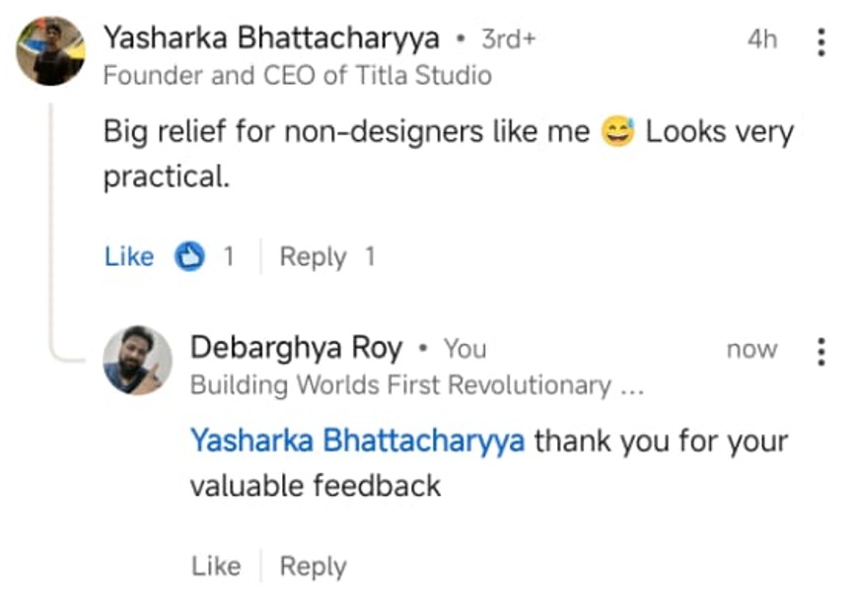854x616 pixels.
Task: Click the 'now' timestamp on the reply
Action: pyautogui.click(x=751, y=349)
